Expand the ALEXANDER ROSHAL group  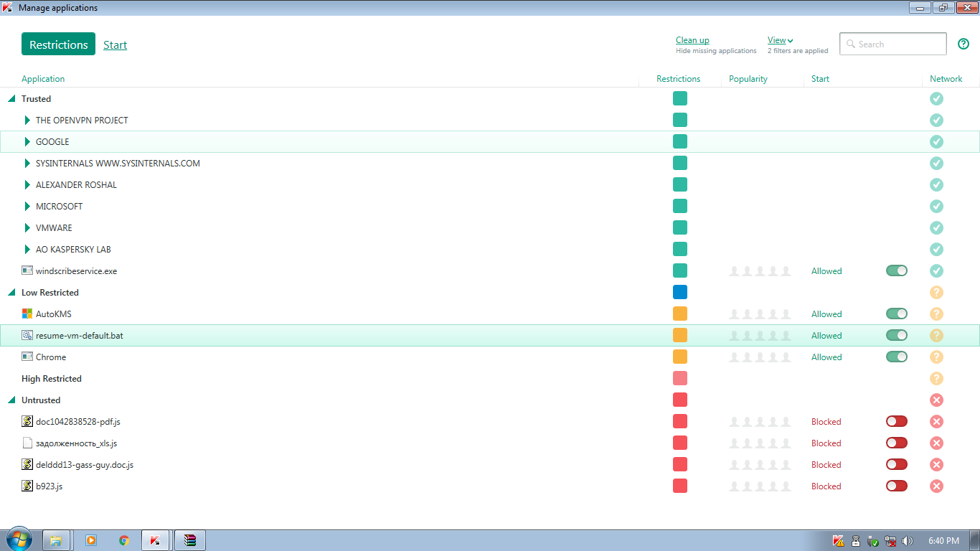(x=27, y=185)
